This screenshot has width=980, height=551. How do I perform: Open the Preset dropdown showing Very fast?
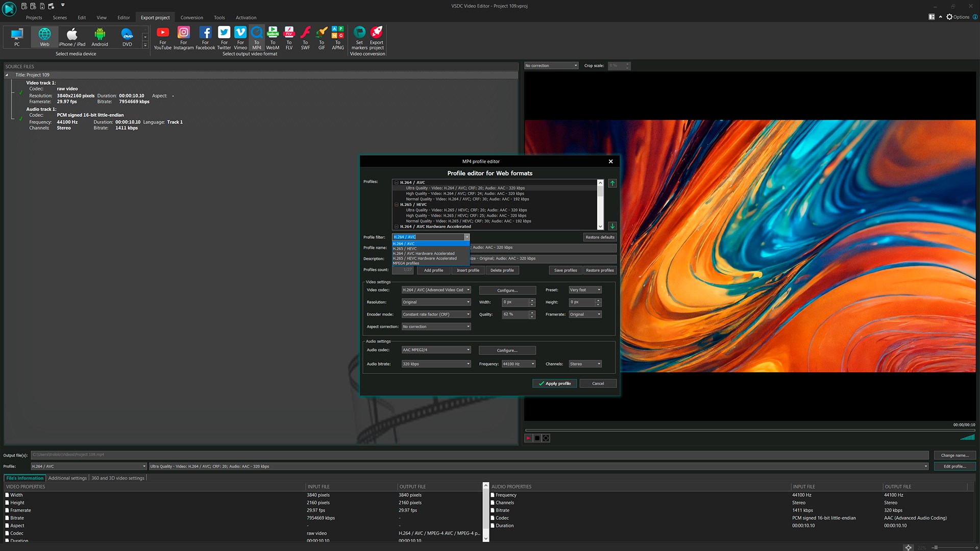[584, 289]
